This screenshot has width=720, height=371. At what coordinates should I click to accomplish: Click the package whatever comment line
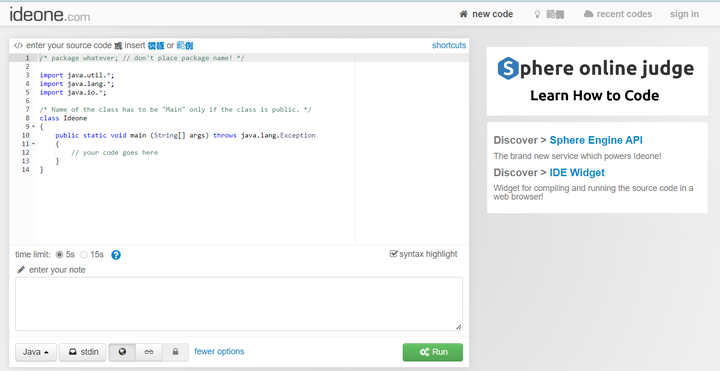point(142,58)
